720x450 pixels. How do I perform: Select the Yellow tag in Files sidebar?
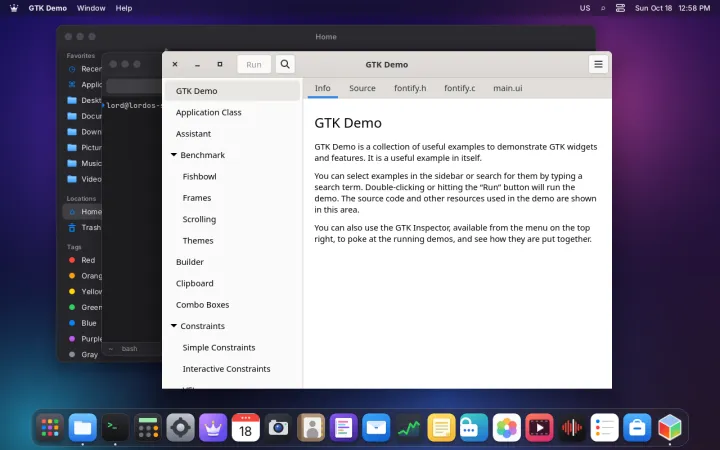(x=82, y=292)
